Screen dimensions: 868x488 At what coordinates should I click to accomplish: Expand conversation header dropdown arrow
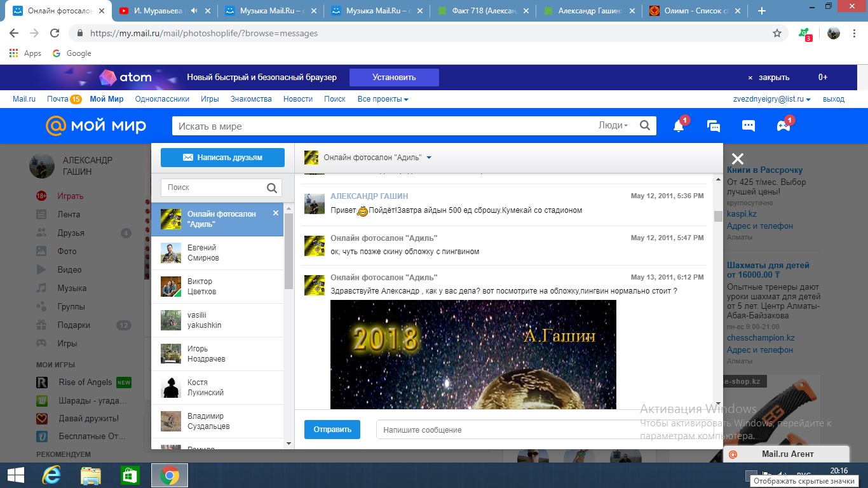pyautogui.click(x=429, y=158)
